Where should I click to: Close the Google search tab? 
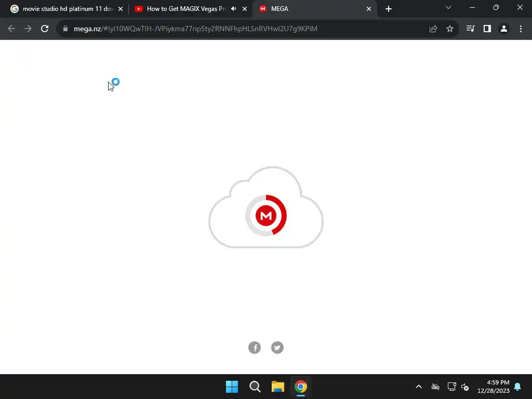(x=121, y=9)
